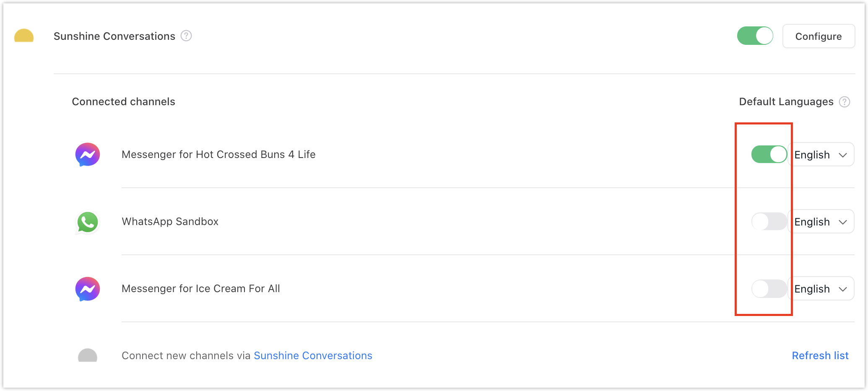The image size is (868, 391).
Task: Open the Ice Cream For All language dropdown
Action: [x=821, y=288]
